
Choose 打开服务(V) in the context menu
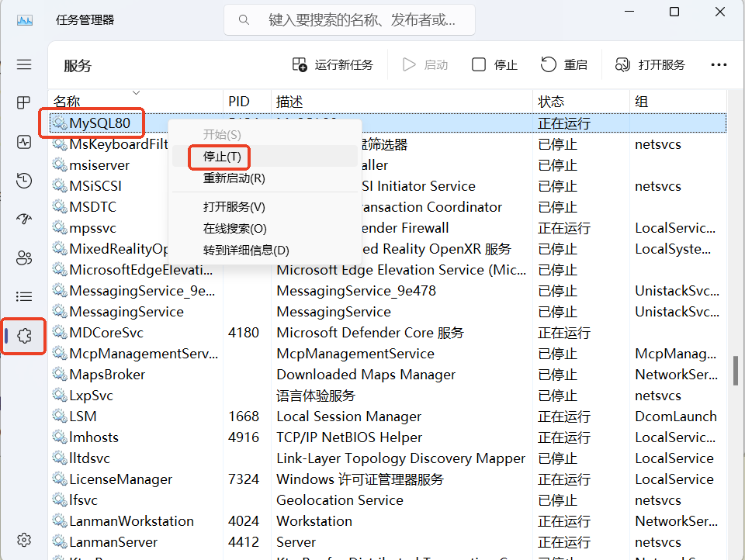point(265,207)
